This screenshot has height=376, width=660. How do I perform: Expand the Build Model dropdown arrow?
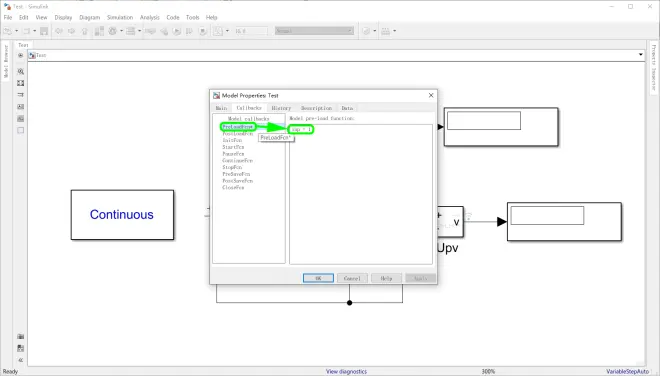click(x=394, y=31)
